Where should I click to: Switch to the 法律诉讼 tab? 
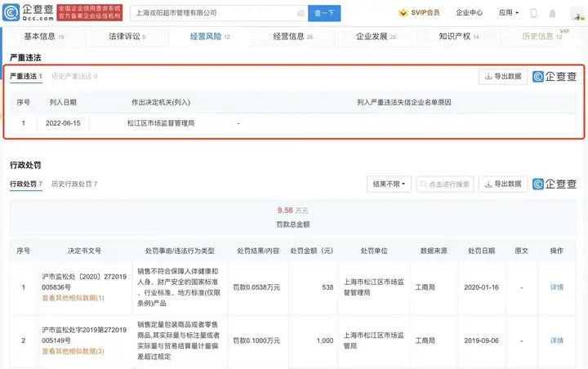pyautogui.click(x=127, y=37)
